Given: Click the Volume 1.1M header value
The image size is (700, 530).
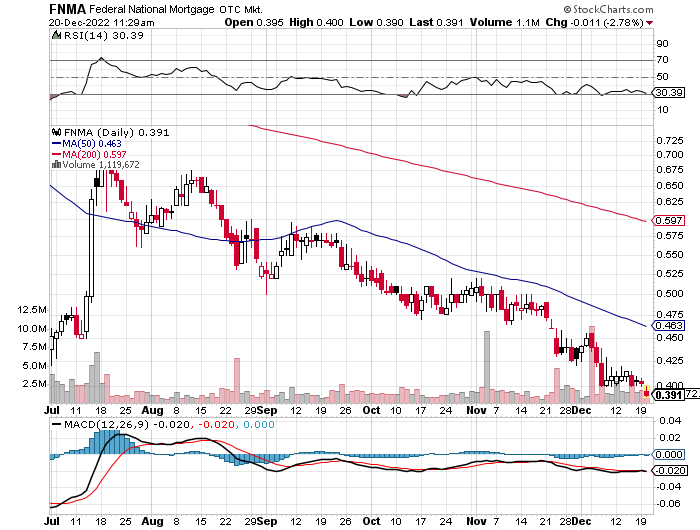Looking at the screenshot, I should coord(504,22).
